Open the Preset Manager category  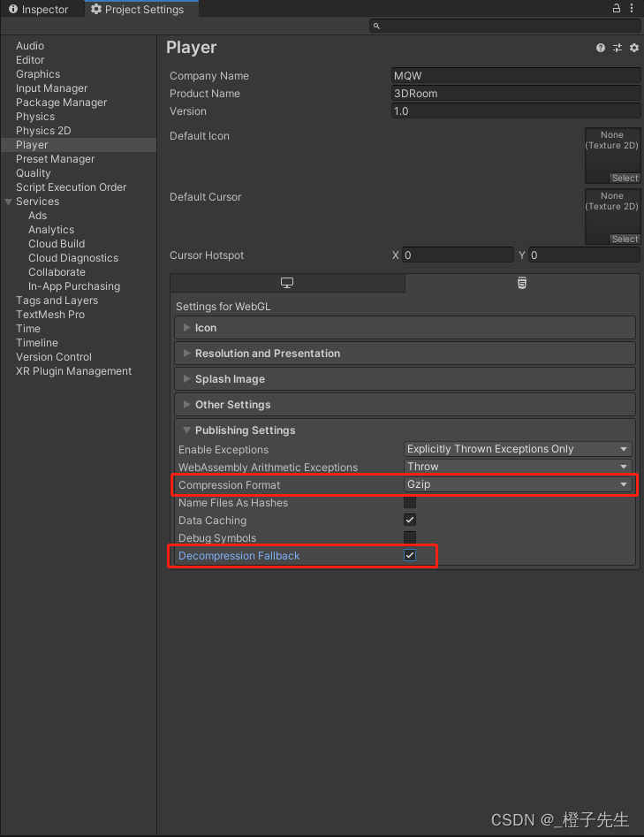point(55,159)
